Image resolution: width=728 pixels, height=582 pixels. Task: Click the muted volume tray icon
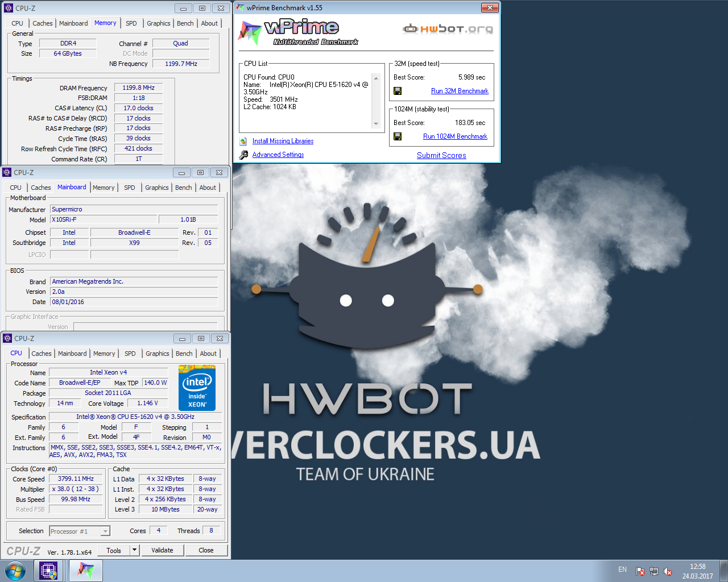tap(668, 571)
